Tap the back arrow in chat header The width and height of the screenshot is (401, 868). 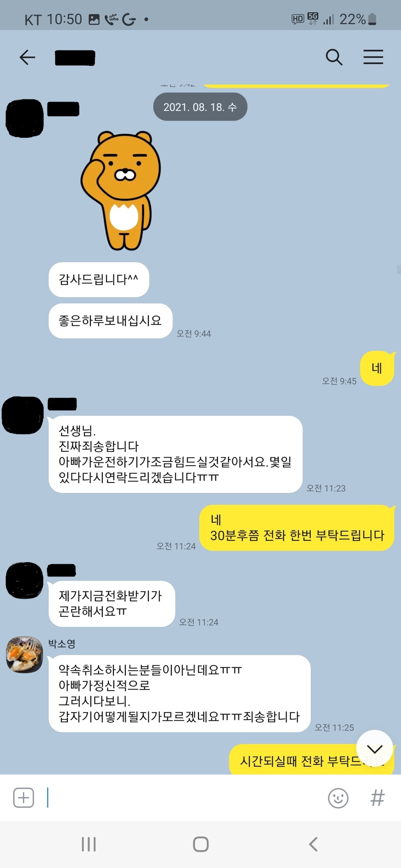[27, 57]
